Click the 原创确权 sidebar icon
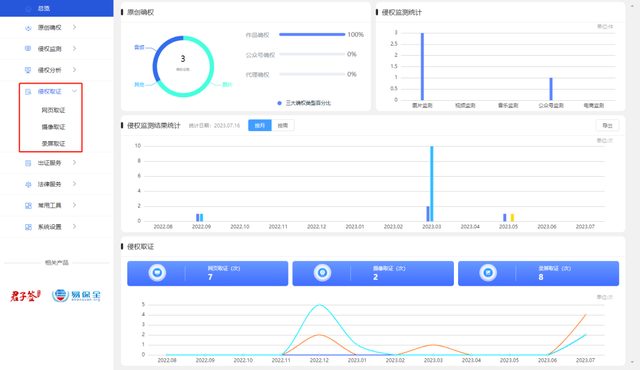Screen dimensions: 640x370 (28, 28)
